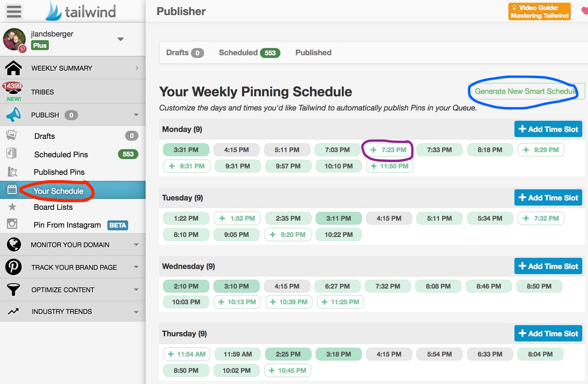Open the hamburger menu icon
Image resolution: width=588 pixels, height=384 pixels.
coord(14,11)
